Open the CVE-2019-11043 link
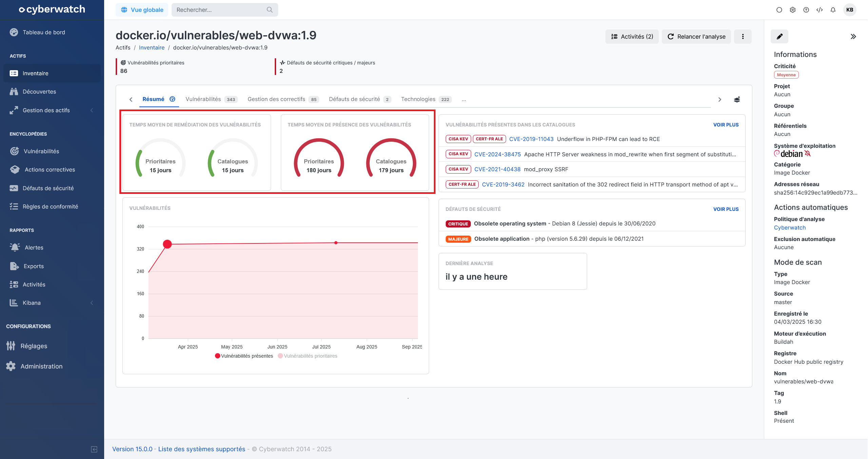This screenshot has height=459, width=868. (x=531, y=139)
